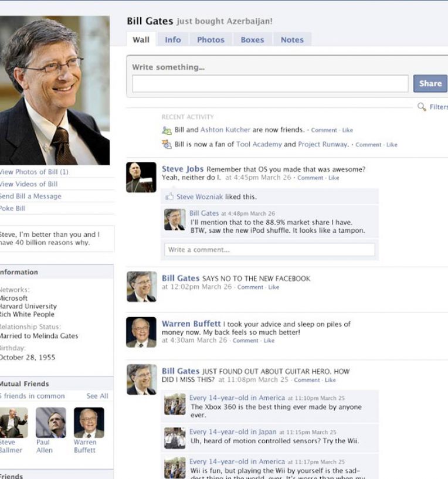This screenshot has height=479, width=448.
Task: Comment on the Guitar Hero status
Action: (x=307, y=380)
